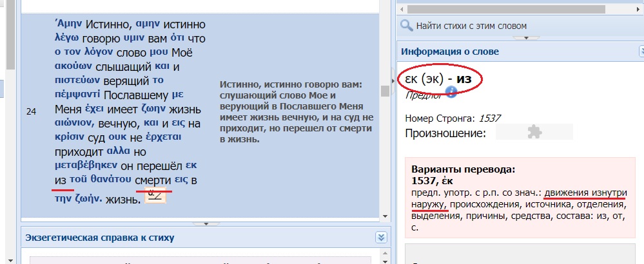The height and width of the screenshot is (264, 644).
Task: Click Найти стихи с этим словом
Action: pos(472,26)
